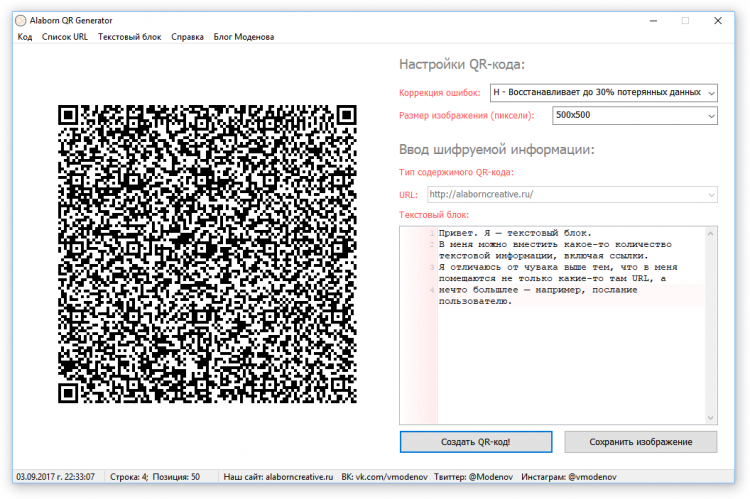Click the ВК: vk.com/vmodenov status entry

384,477
